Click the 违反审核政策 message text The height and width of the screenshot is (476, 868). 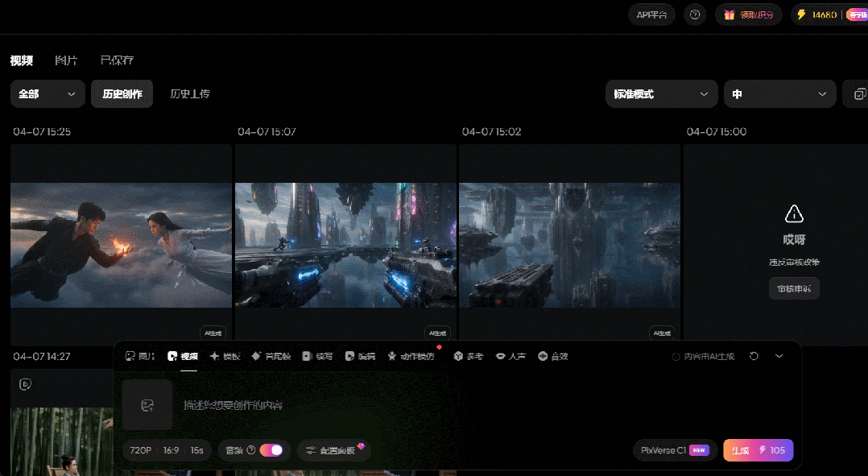[794, 263]
